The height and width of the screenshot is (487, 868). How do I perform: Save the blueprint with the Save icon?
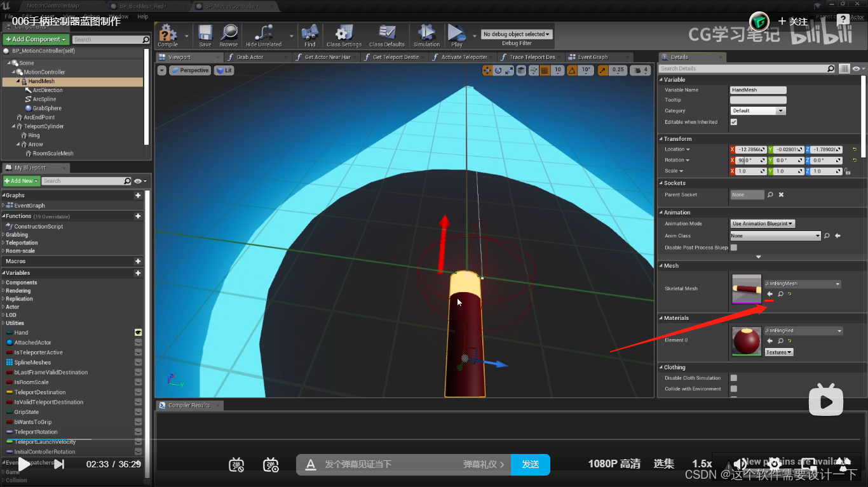pos(205,35)
